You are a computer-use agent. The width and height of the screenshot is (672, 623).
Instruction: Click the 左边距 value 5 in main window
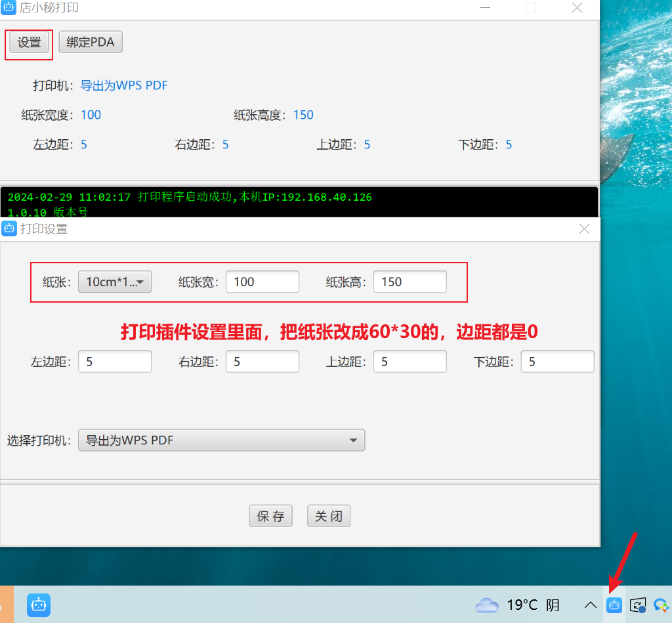pos(84,144)
